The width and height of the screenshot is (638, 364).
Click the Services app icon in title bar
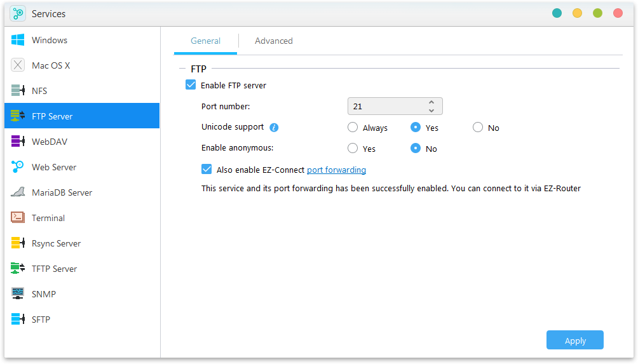click(18, 13)
